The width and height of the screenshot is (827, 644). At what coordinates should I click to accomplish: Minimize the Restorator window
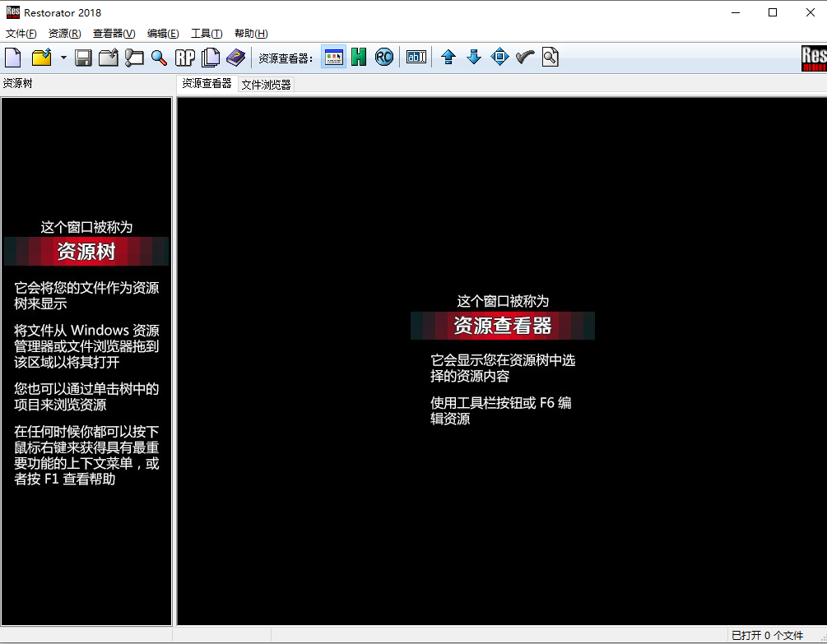[x=736, y=12]
